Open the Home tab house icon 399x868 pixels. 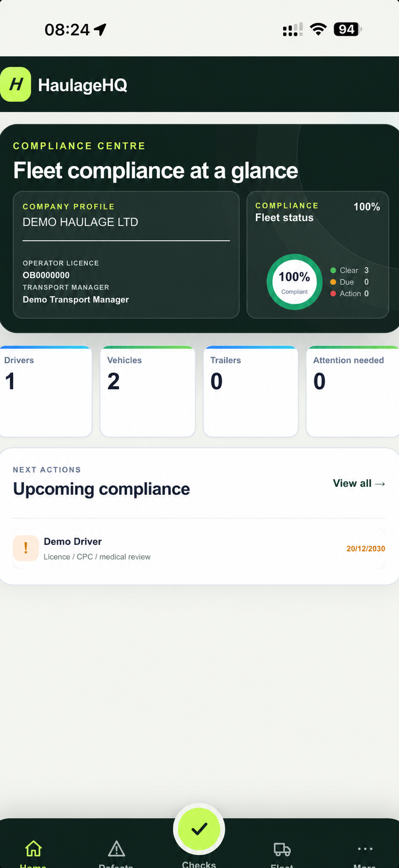click(33, 848)
